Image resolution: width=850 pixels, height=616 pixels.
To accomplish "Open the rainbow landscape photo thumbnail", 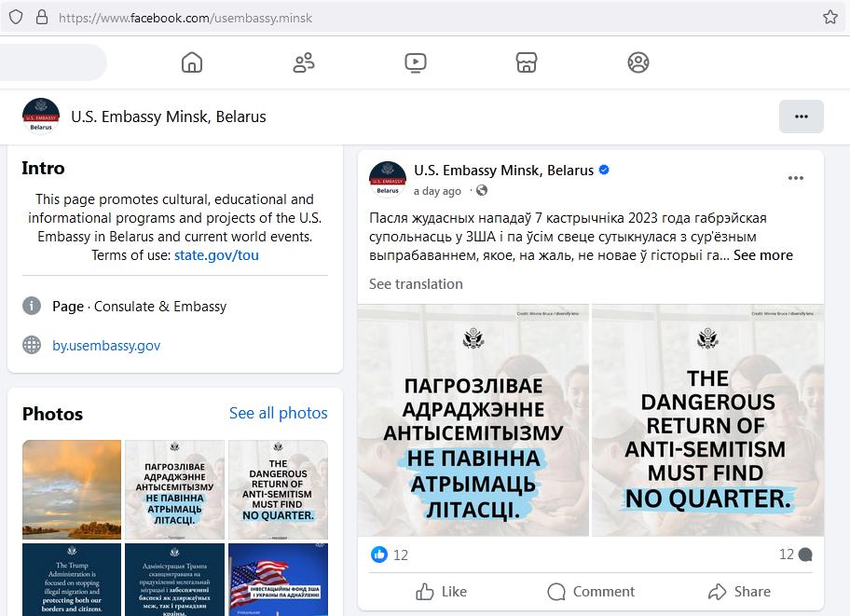I will pos(72,489).
